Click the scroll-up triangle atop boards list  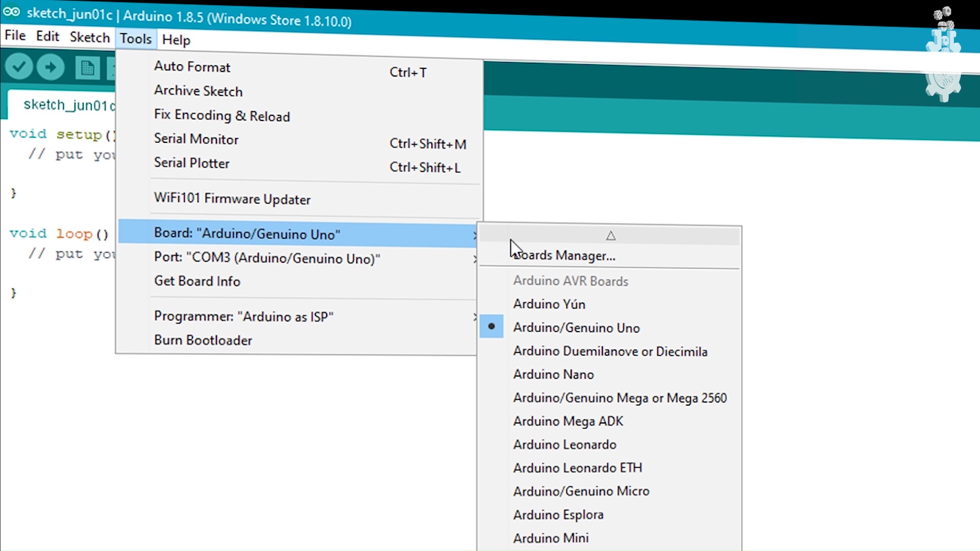(610, 236)
